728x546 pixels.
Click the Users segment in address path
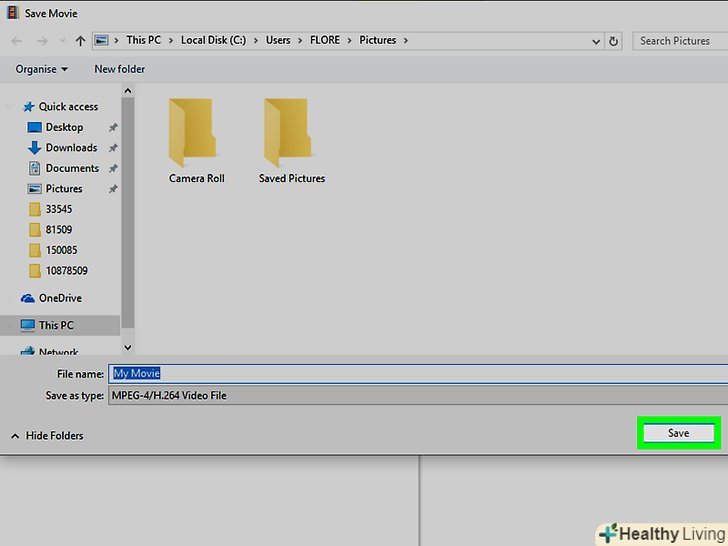(x=278, y=41)
